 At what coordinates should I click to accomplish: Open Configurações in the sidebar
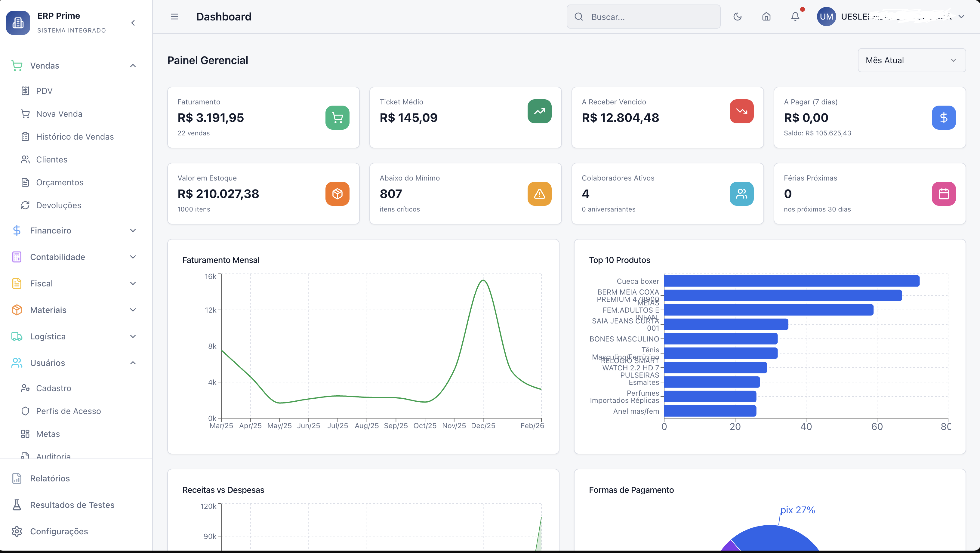tap(59, 531)
